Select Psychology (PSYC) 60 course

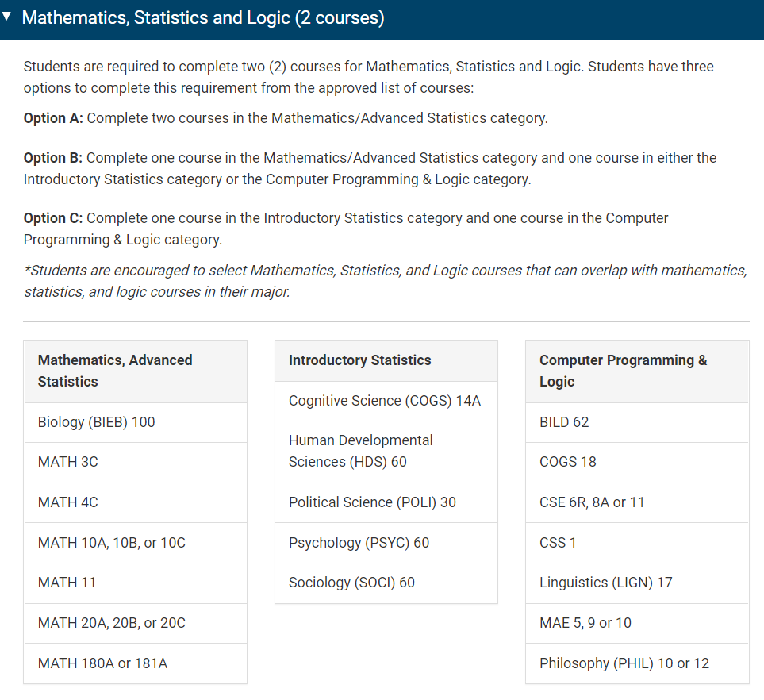tap(386, 543)
